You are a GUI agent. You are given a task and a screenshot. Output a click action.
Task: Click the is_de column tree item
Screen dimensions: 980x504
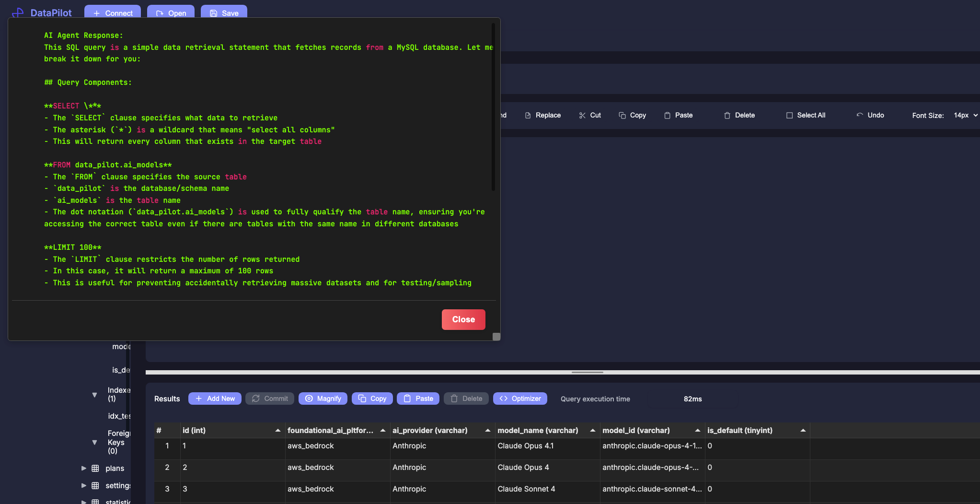tap(121, 370)
